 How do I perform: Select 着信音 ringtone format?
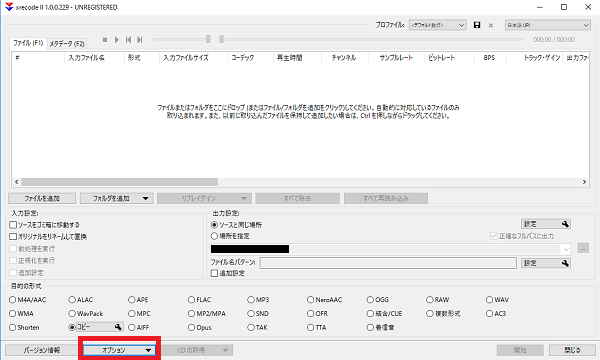(x=370, y=327)
